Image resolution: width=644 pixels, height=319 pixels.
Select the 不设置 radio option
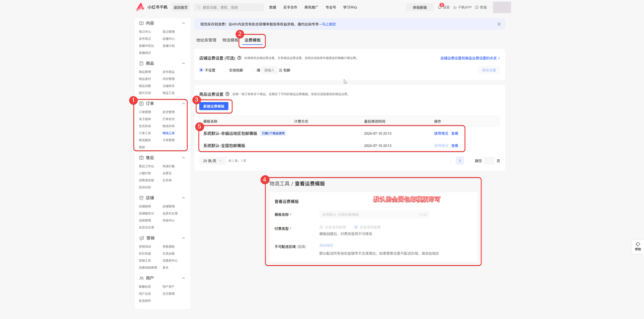coord(201,70)
